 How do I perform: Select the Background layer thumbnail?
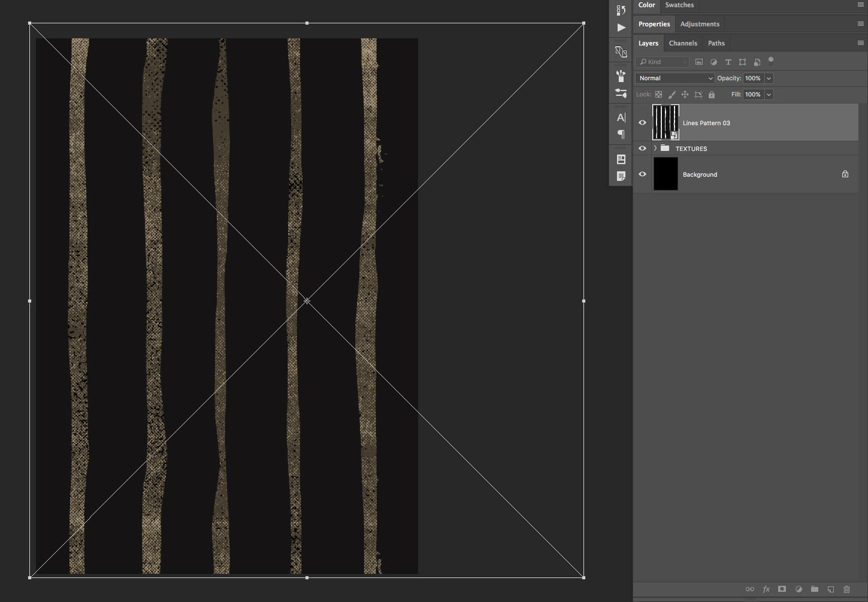click(666, 174)
